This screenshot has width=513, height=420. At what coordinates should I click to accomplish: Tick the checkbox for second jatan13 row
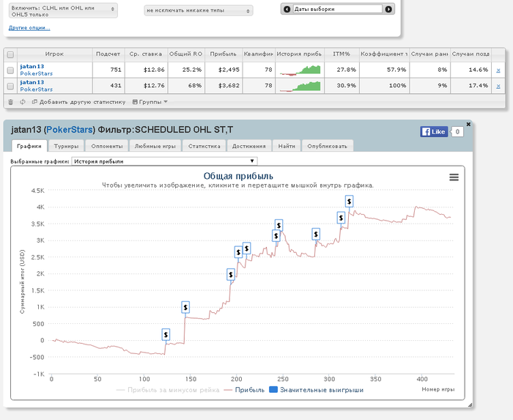pyautogui.click(x=10, y=86)
